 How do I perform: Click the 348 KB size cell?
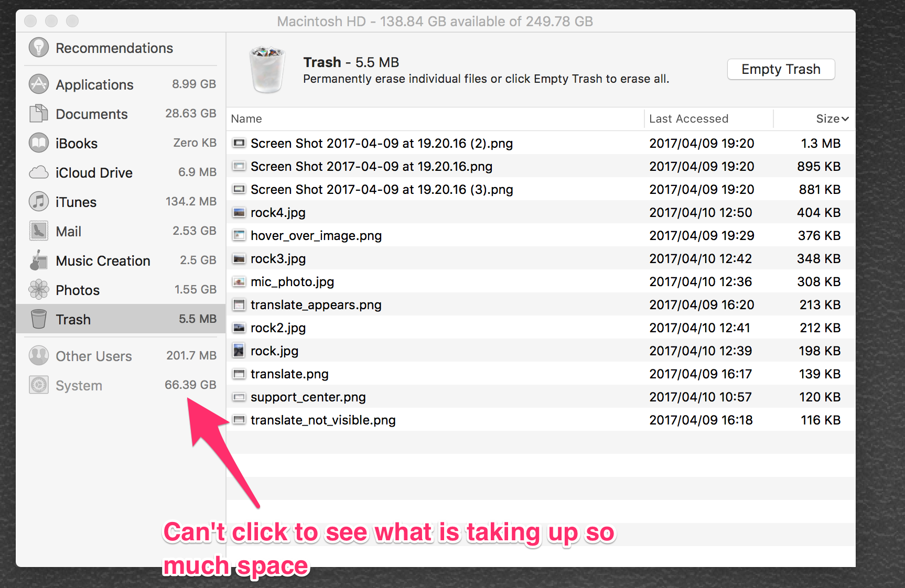[818, 258]
